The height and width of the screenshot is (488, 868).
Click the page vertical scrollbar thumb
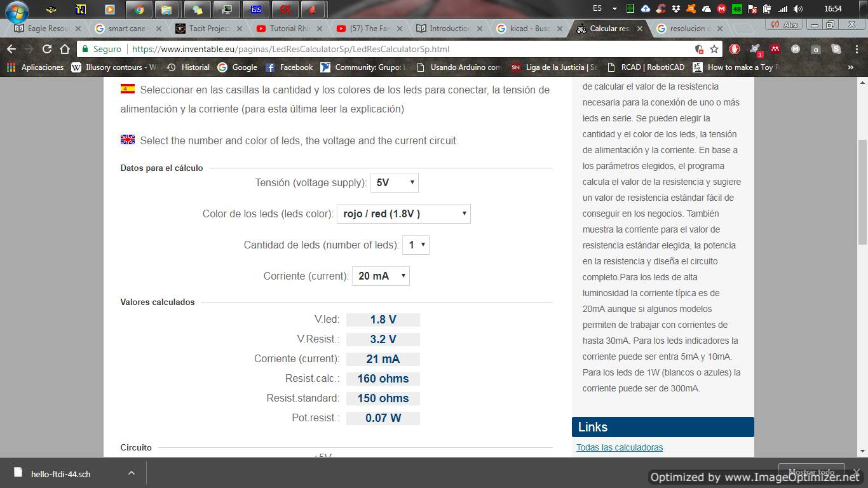point(862,193)
